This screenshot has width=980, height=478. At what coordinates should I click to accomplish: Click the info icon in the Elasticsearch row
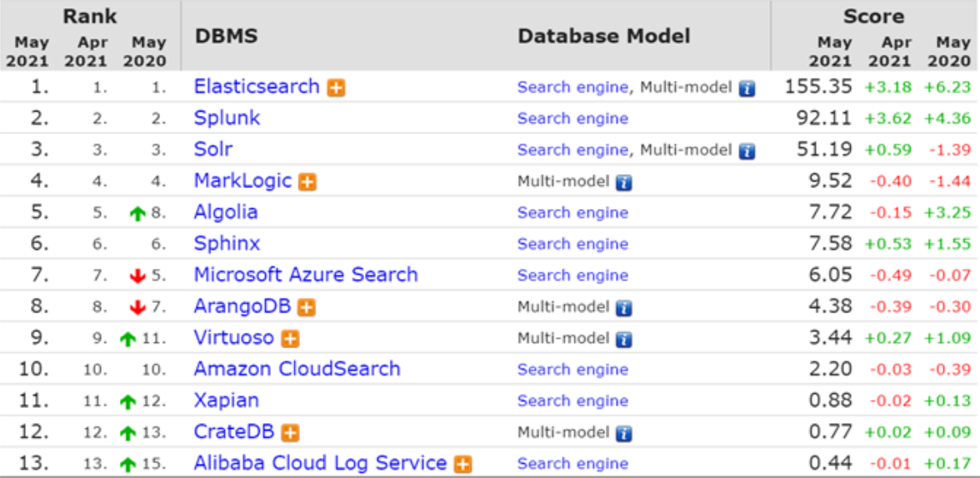[x=747, y=88]
